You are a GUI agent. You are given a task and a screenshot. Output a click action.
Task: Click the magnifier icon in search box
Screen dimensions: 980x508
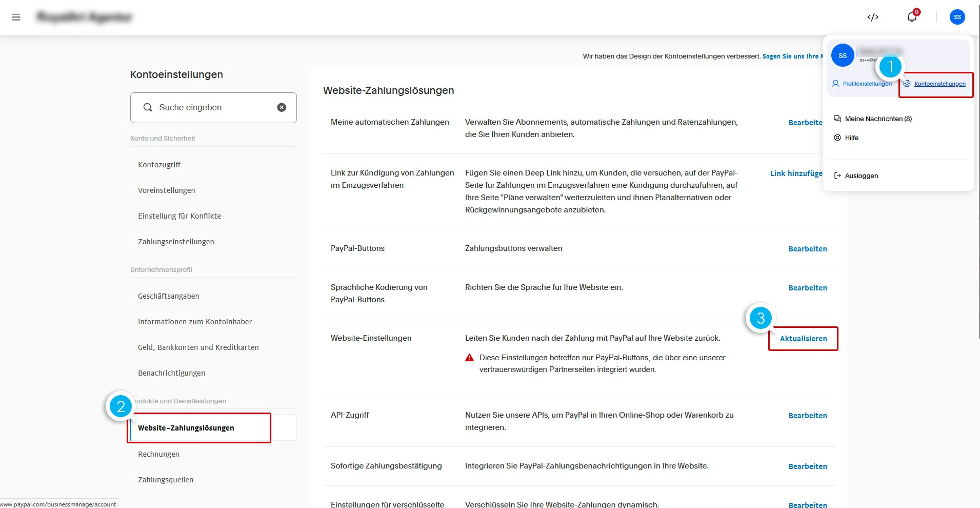148,107
